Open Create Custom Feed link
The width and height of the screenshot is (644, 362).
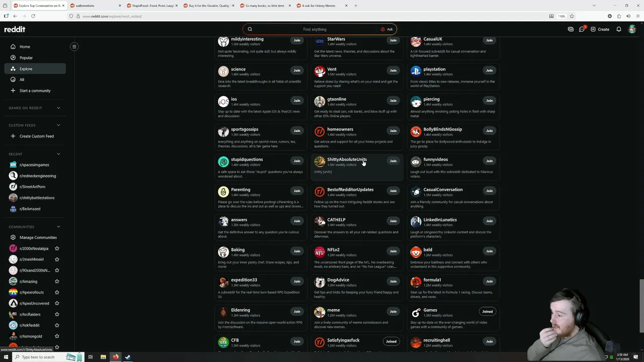click(35, 136)
